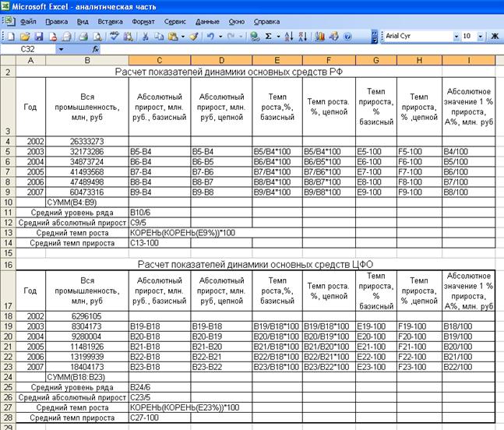Click the New workbook icon

point(10,37)
